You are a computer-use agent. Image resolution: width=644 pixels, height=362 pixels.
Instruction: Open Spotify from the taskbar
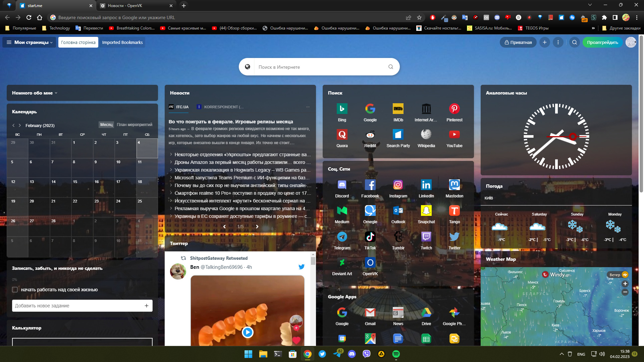396,354
